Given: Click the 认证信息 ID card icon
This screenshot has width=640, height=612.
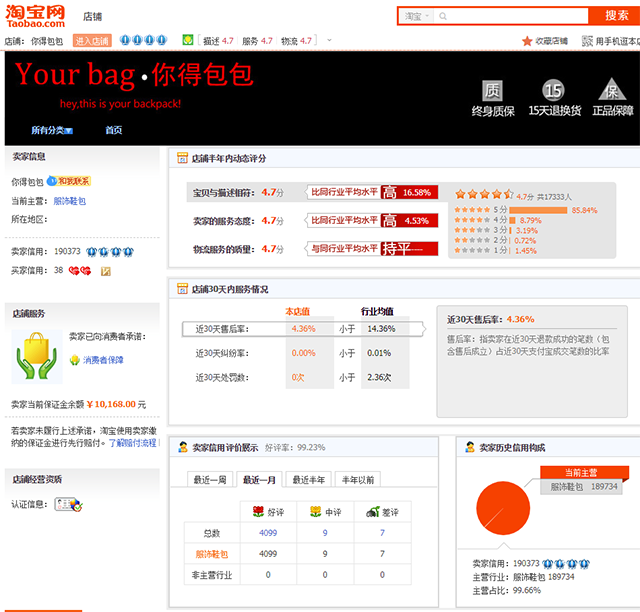Looking at the screenshot, I should click(68, 505).
